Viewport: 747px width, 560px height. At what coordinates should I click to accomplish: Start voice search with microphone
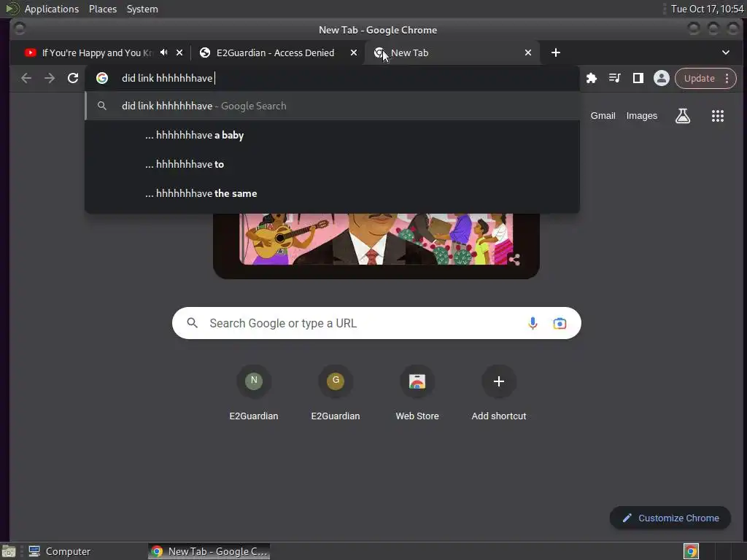pyautogui.click(x=533, y=323)
